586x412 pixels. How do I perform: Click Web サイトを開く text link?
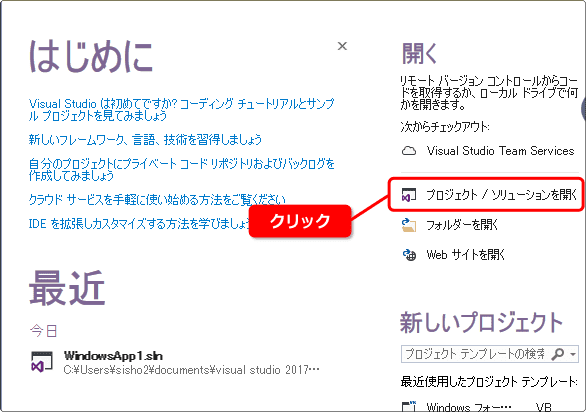[x=466, y=255]
